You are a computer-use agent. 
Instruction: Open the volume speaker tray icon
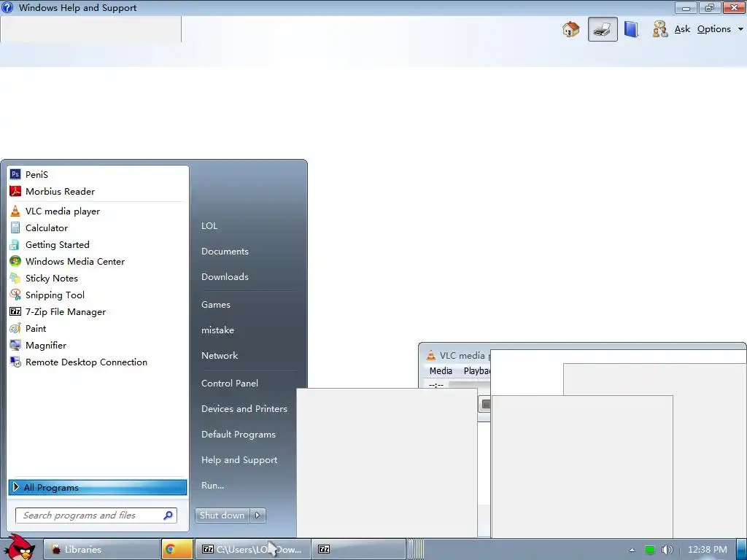667,550
